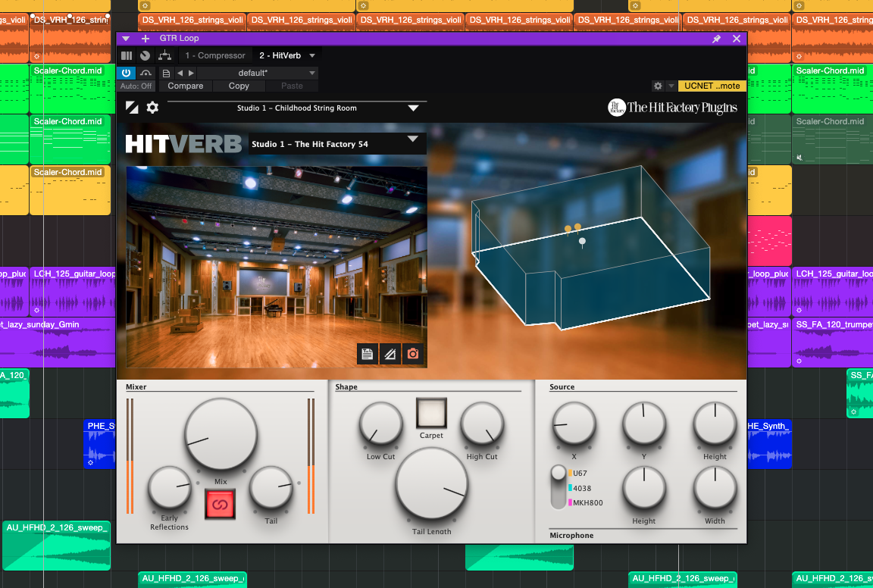The height and width of the screenshot is (588, 873).
Task: Click the sidechain icon beside the power button
Action: click(145, 73)
